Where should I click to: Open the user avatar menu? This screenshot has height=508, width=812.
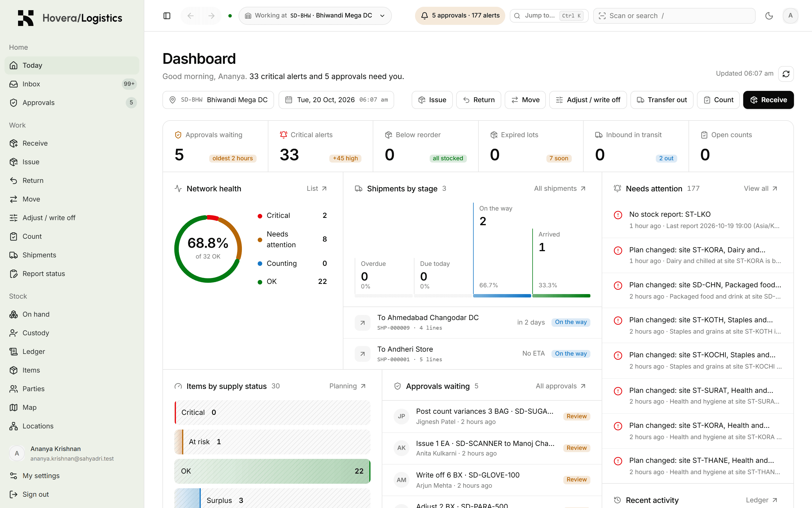coord(790,16)
